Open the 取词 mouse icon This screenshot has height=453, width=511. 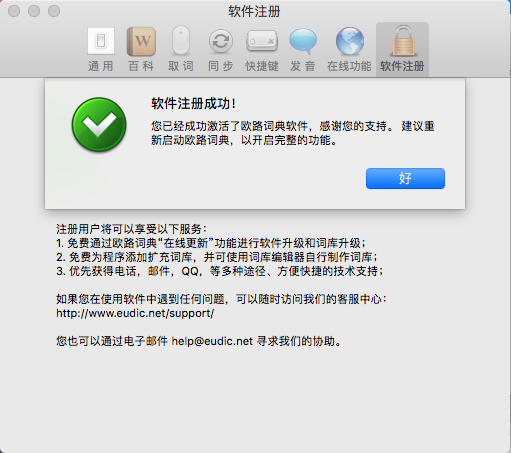[181, 40]
